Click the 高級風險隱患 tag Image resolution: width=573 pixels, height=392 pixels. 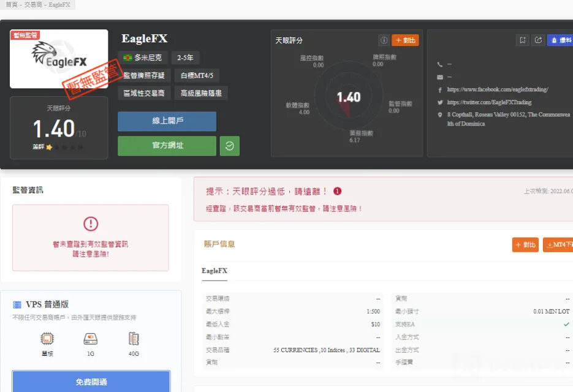click(x=201, y=93)
